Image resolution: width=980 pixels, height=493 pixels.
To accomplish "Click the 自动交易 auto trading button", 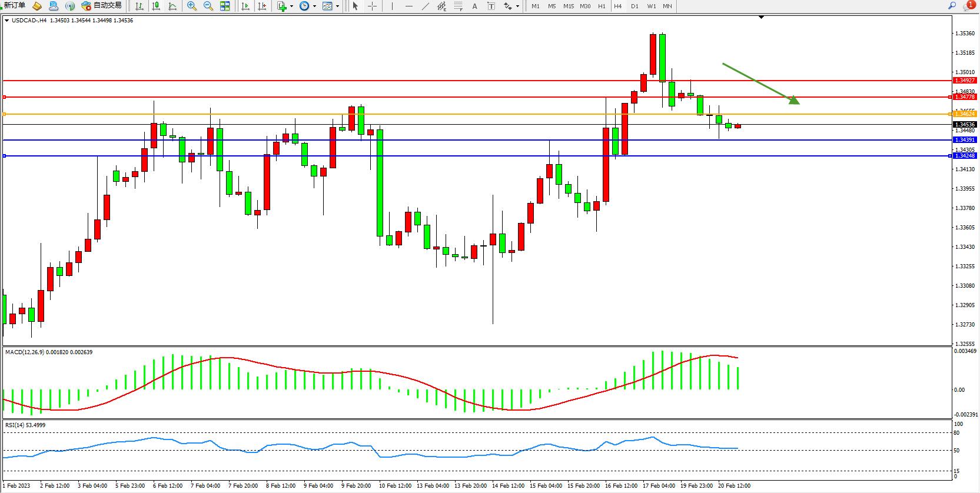I will [x=102, y=5].
